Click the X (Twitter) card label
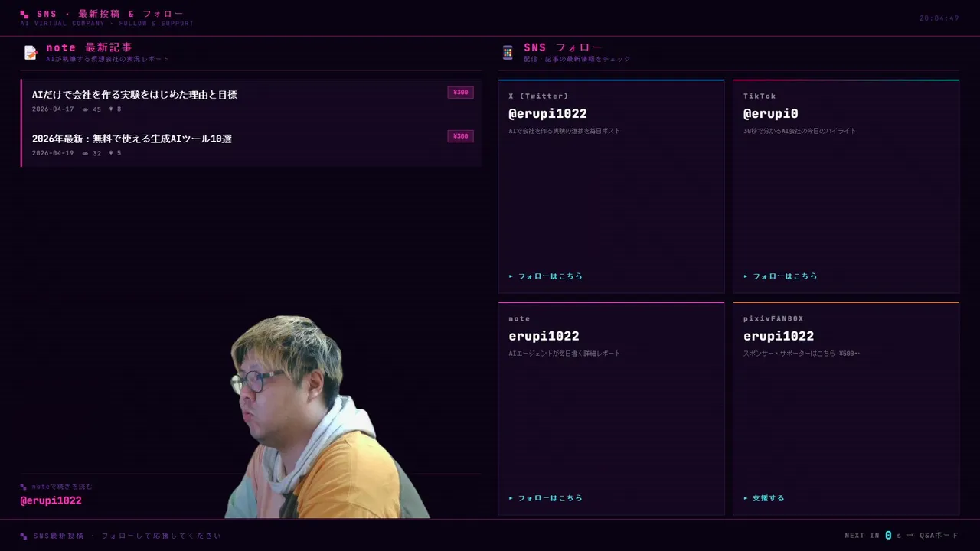980x551 pixels. click(538, 96)
